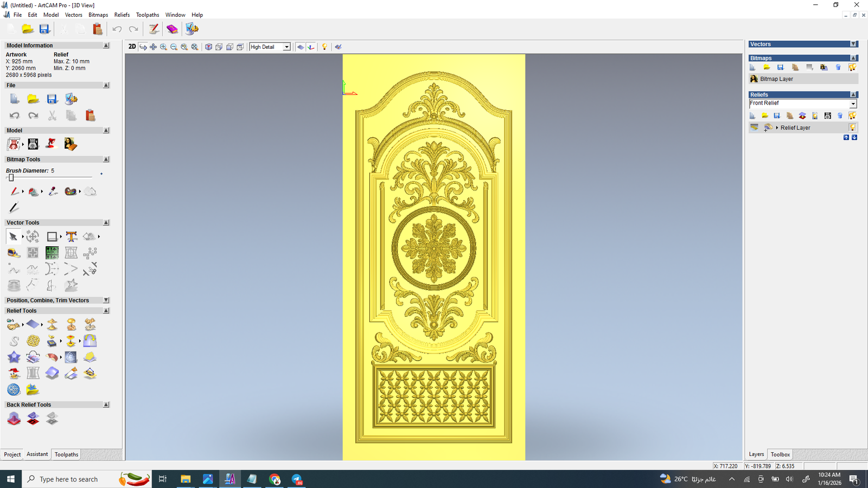
Task: Switch to 2D view button
Action: [132, 47]
